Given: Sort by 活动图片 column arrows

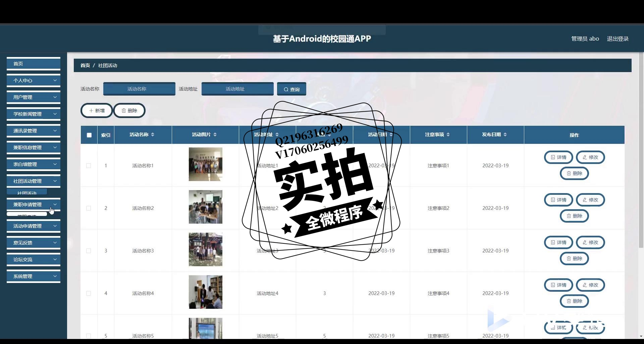Looking at the screenshot, I should [215, 134].
